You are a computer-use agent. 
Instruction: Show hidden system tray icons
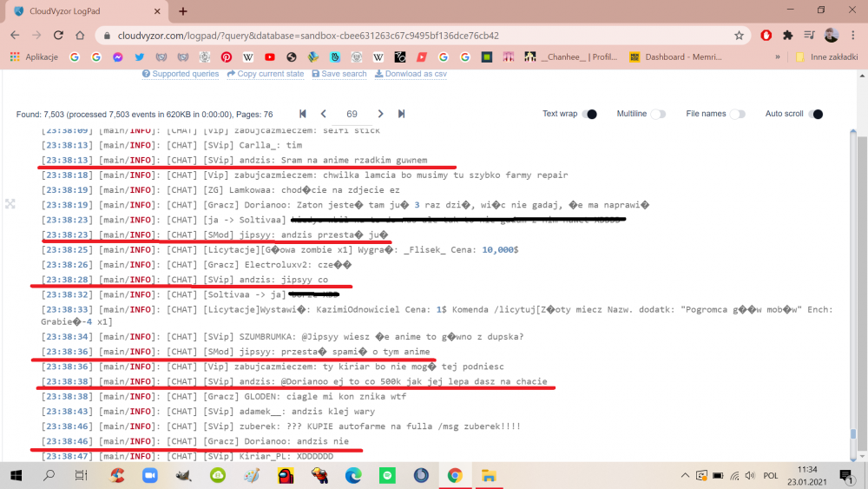click(x=686, y=475)
